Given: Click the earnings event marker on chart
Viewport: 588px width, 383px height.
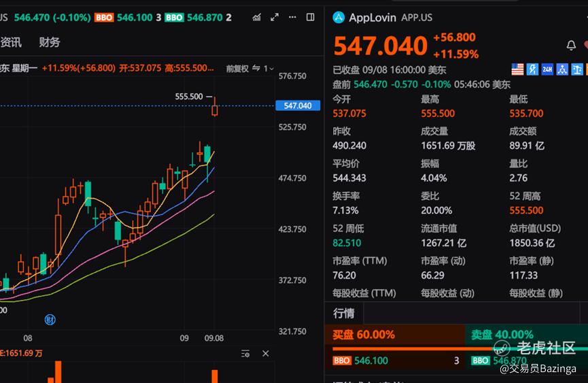Looking at the screenshot, I should (x=50, y=320).
